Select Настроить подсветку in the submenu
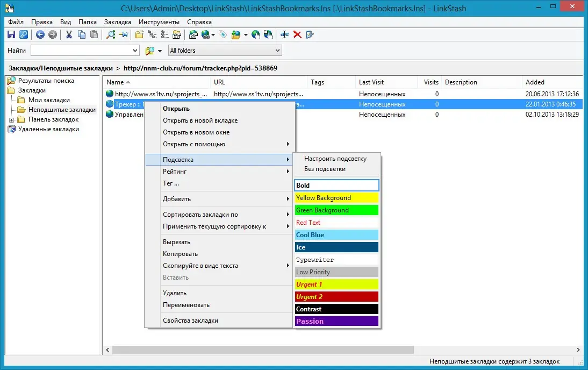Screen dimensions: 588x370 335,159
